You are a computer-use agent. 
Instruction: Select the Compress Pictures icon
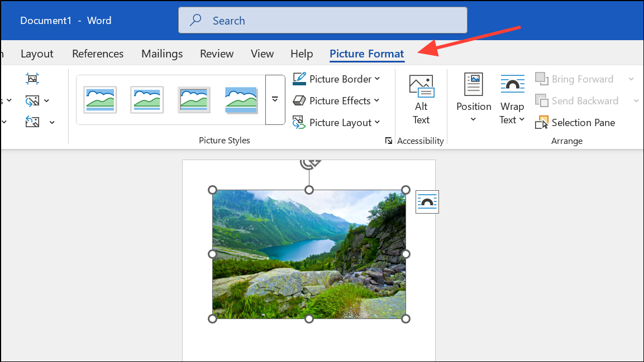click(32, 78)
